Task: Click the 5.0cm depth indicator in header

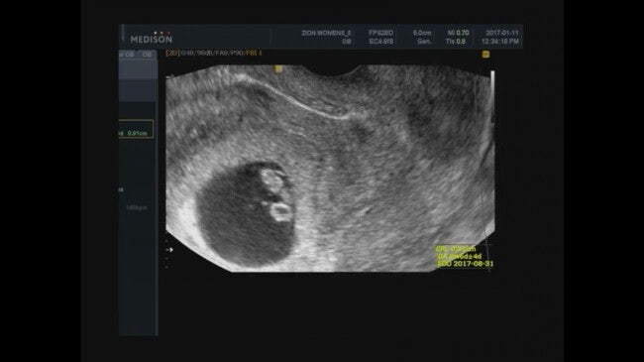Action: (422, 33)
